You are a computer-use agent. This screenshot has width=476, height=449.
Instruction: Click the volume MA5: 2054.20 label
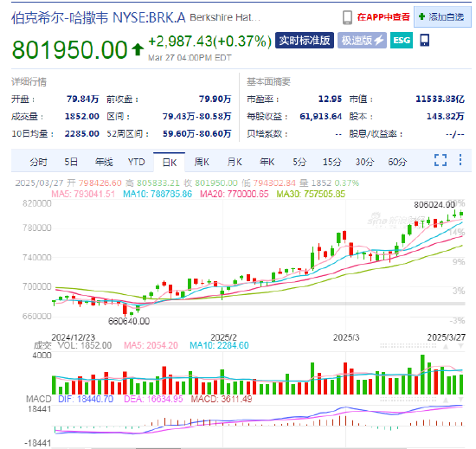pos(151,345)
